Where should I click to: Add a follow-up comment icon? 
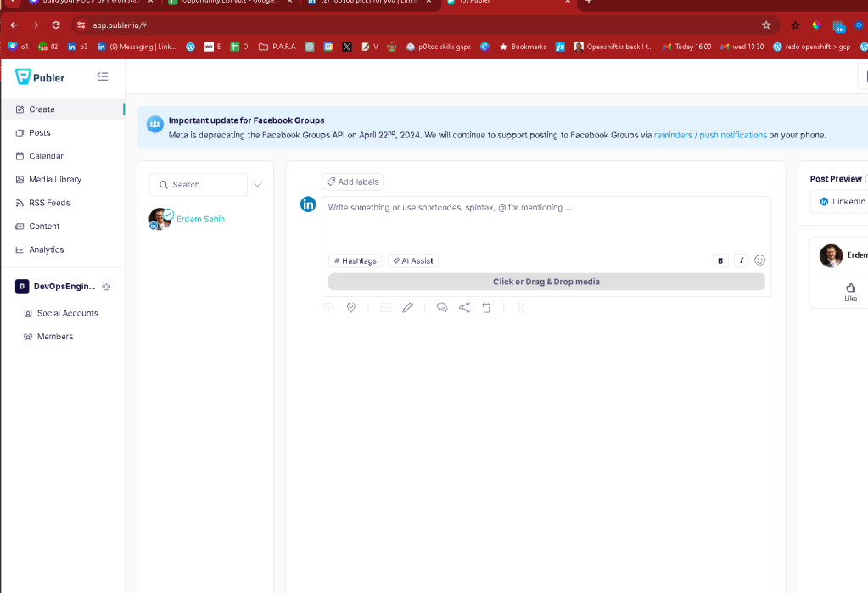[442, 307]
